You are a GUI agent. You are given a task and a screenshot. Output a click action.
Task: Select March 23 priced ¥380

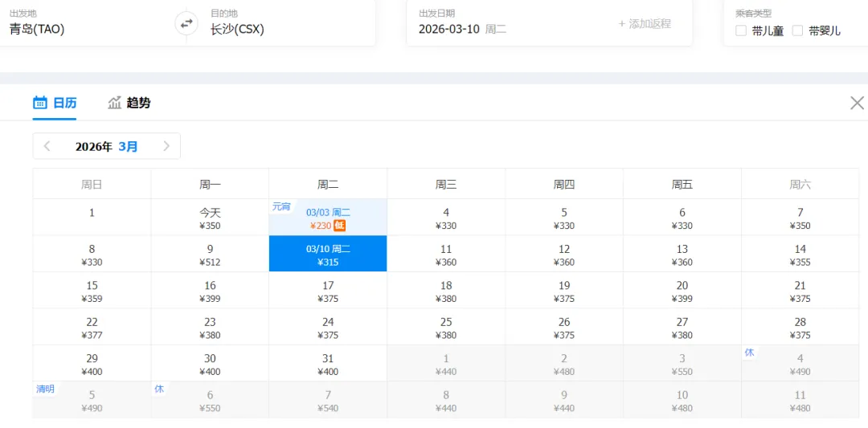(210, 327)
